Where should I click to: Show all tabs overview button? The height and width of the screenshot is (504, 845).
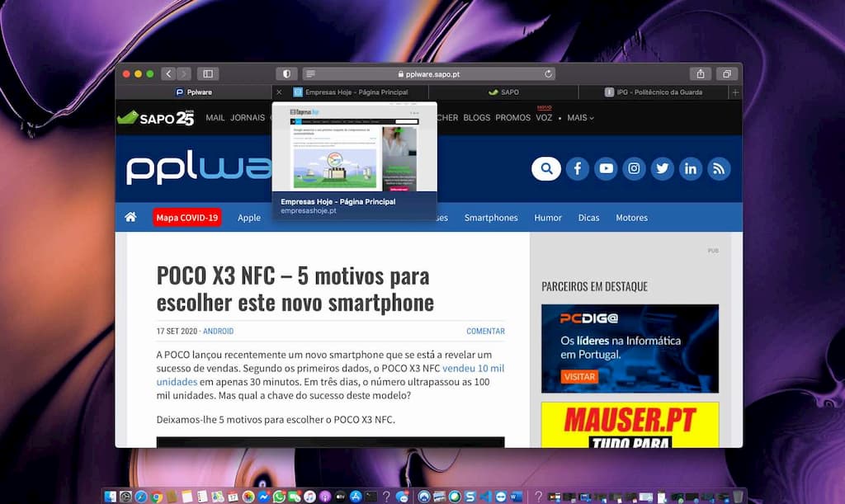click(727, 73)
